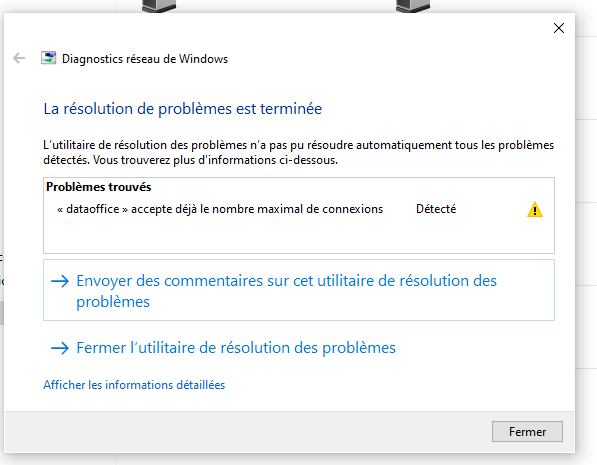Click the Détecté status text

coord(436,209)
